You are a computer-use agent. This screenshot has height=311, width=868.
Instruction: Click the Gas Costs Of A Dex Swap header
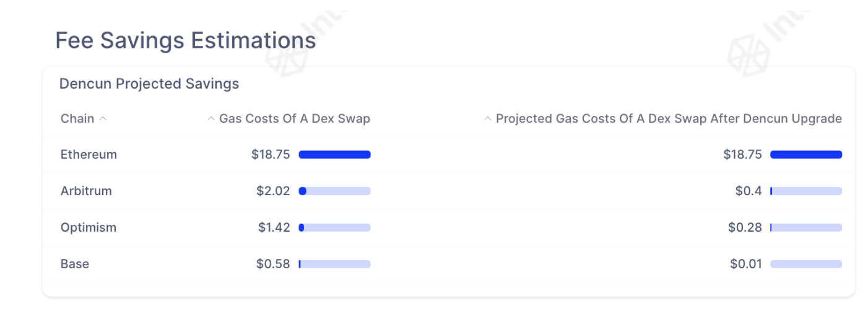tap(294, 118)
